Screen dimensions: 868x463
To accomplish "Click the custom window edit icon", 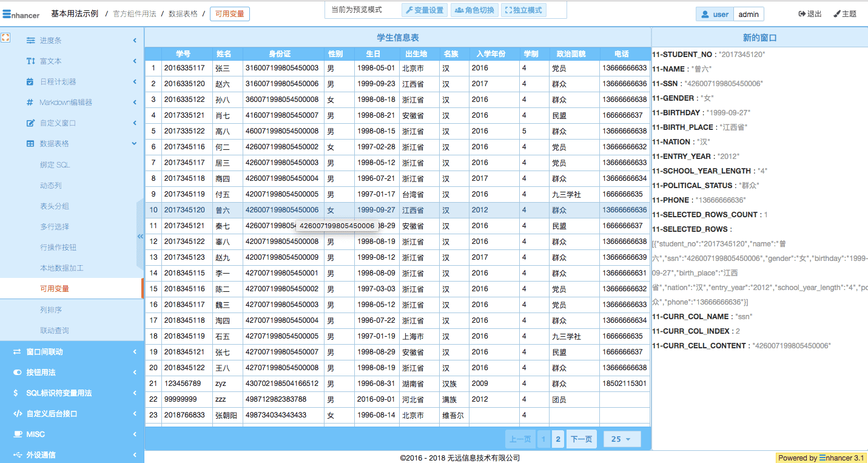I will (x=30, y=123).
